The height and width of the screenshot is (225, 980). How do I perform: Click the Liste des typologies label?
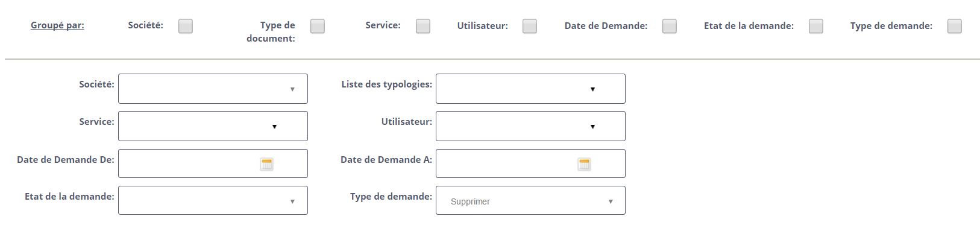tap(386, 84)
